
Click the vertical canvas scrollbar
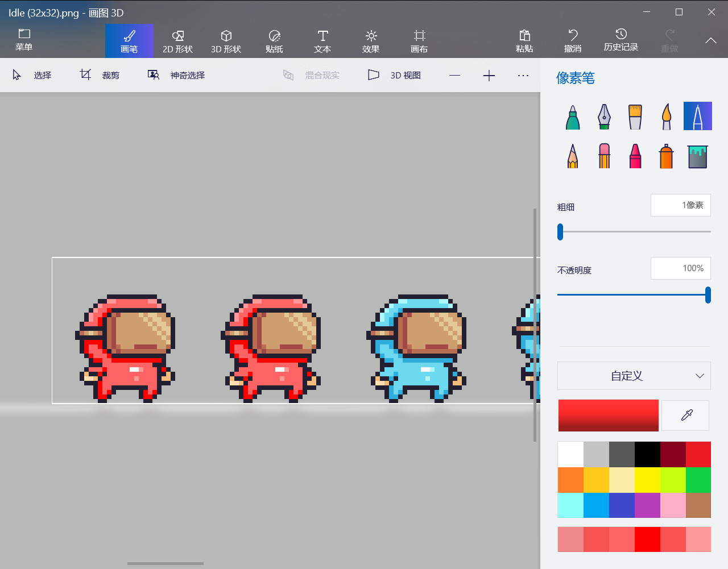tap(535, 325)
